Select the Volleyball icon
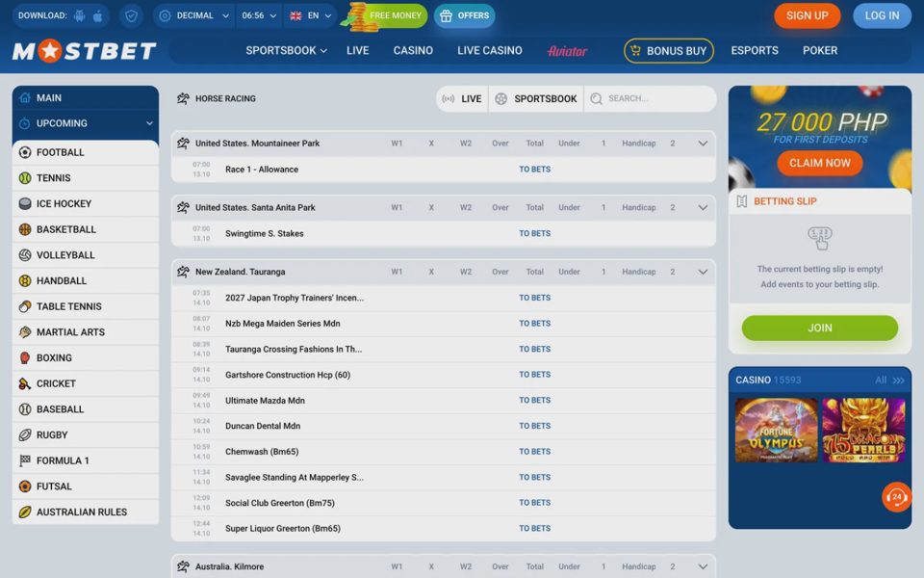This screenshot has height=578, width=924. tap(25, 254)
